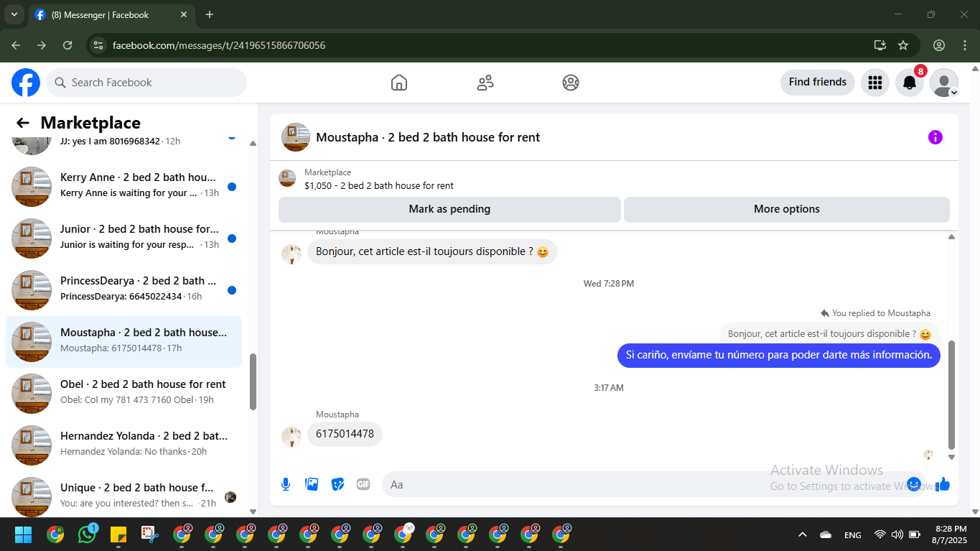The height and width of the screenshot is (551, 980).
Task: Click the browser back arrow
Action: coord(16,45)
